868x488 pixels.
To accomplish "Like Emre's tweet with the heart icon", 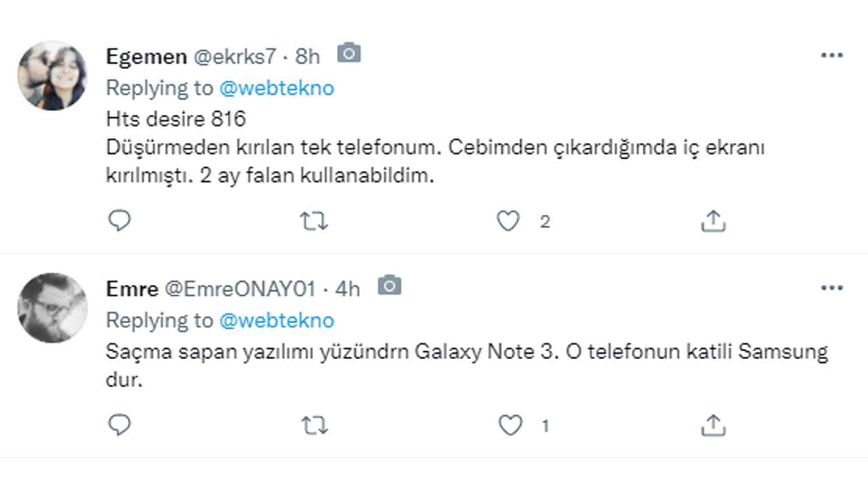I will click(x=508, y=426).
